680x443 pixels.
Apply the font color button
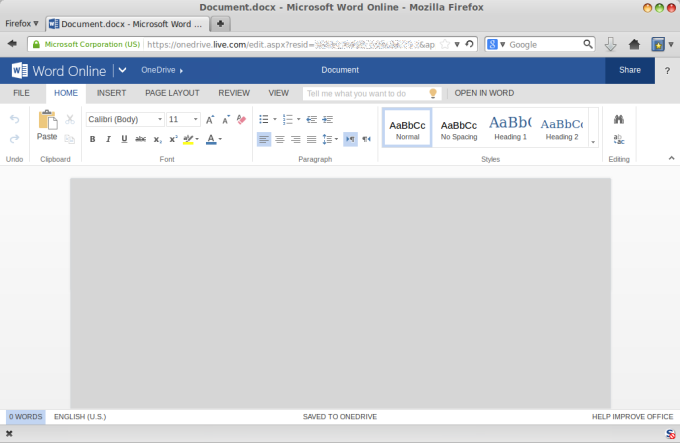(211, 140)
